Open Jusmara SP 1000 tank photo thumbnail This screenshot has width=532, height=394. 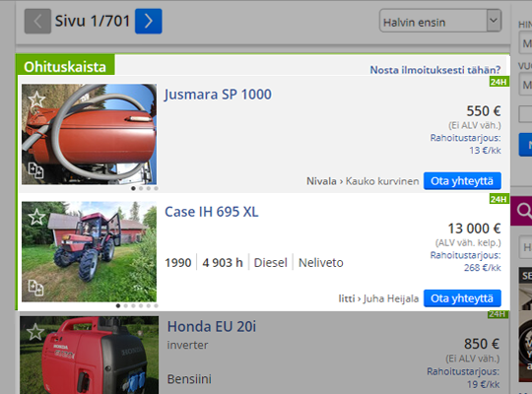point(89,134)
